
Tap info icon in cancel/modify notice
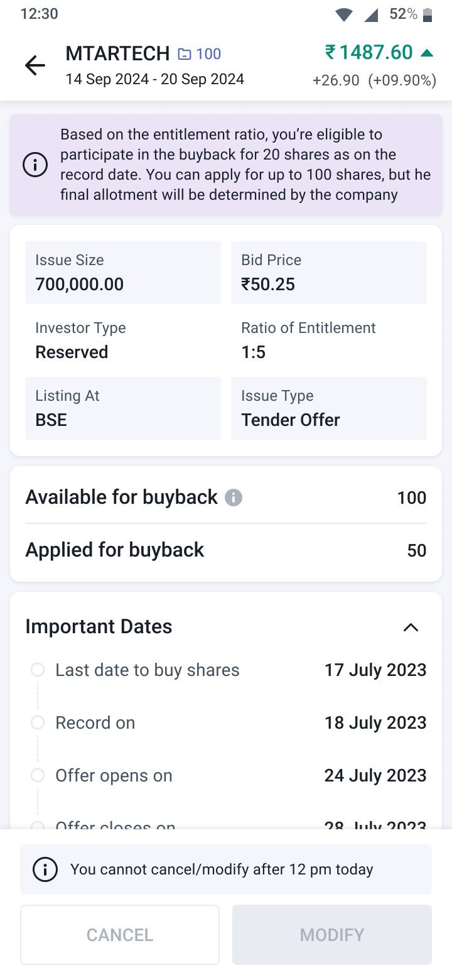[45, 869]
